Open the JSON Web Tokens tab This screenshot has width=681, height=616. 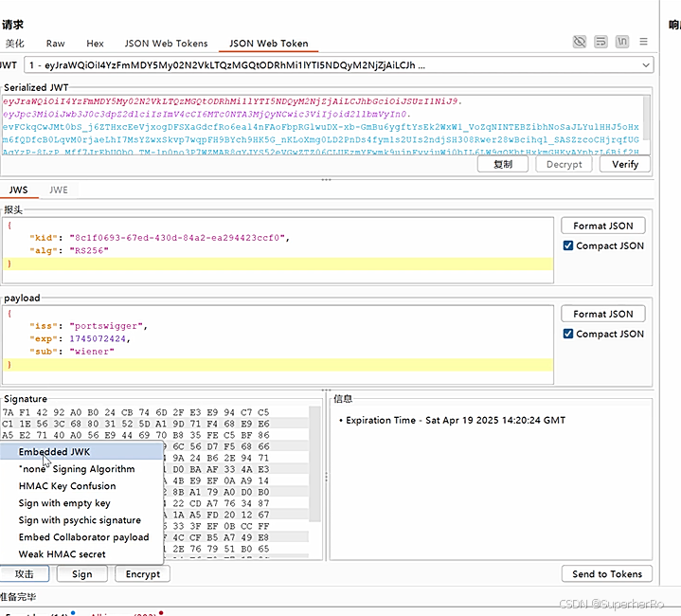[x=166, y=44]
